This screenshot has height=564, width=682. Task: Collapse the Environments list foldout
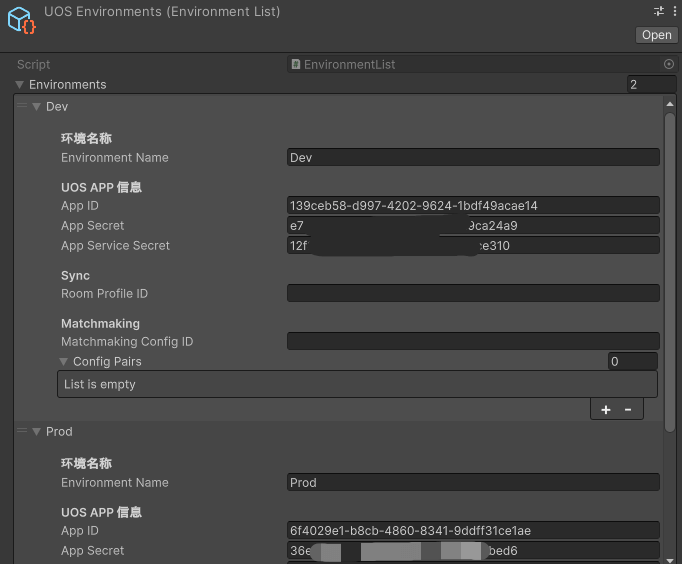tap(20, 85)
